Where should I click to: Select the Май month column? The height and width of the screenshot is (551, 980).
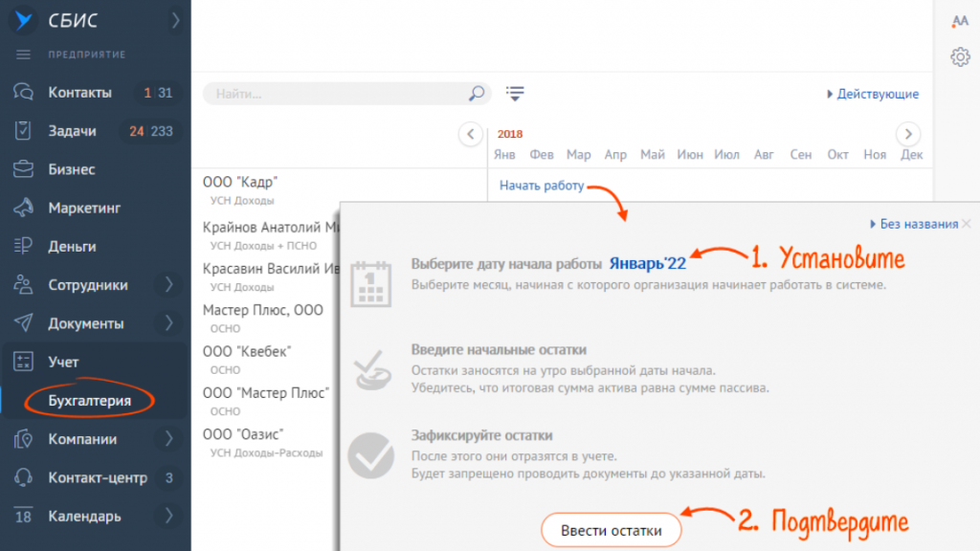point(653,154)
